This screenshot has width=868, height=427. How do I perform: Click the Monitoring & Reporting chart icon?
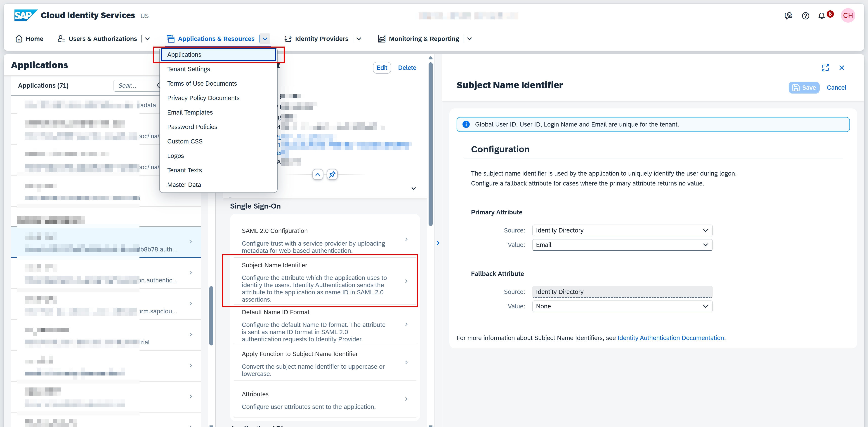381,39
